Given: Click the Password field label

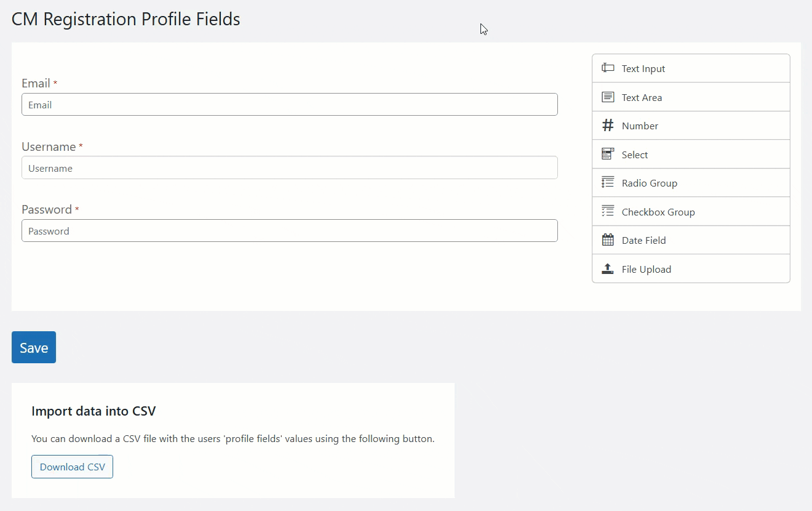Looking at the screenshot, I should 47,210.
